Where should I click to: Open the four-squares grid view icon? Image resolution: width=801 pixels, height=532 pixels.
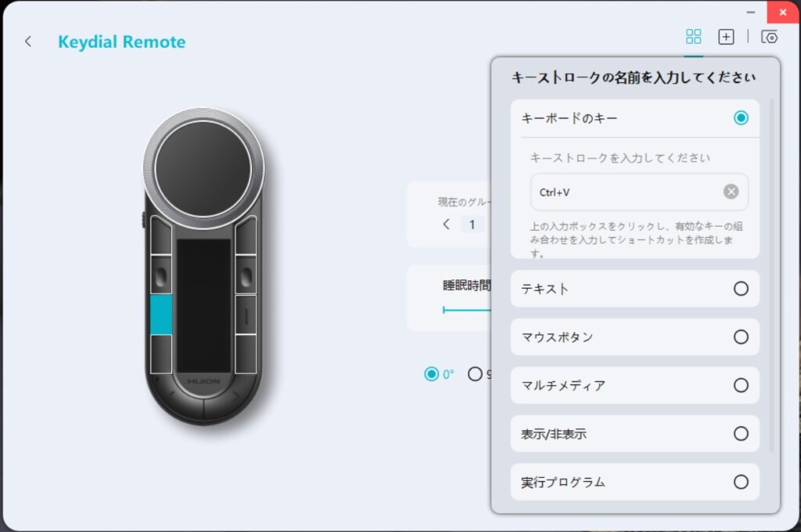click(x=693, y=37)
